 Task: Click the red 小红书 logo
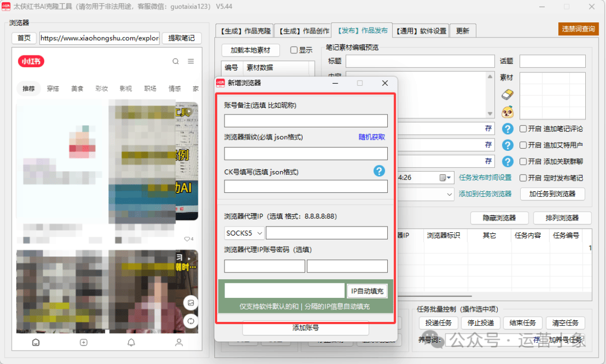click(31, 61)
